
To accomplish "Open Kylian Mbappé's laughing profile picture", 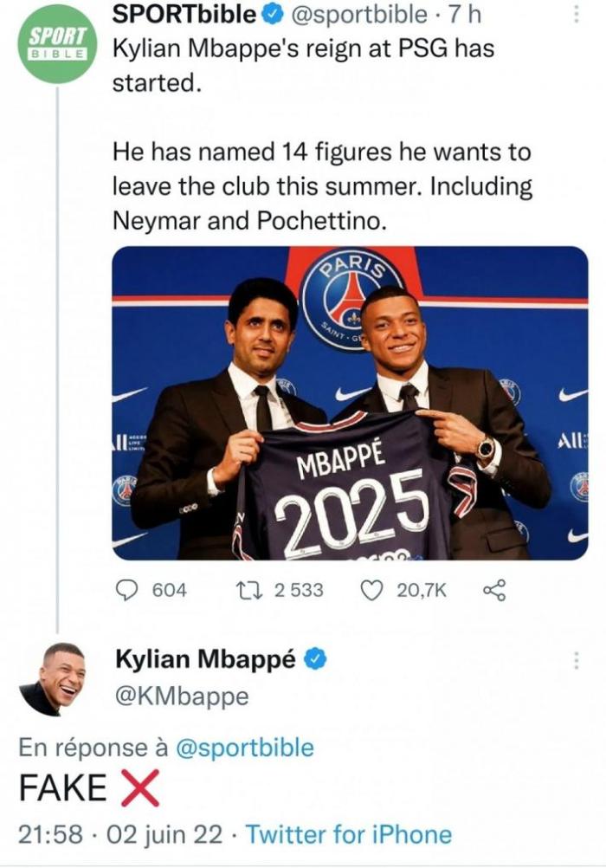I will coord(52,678).
